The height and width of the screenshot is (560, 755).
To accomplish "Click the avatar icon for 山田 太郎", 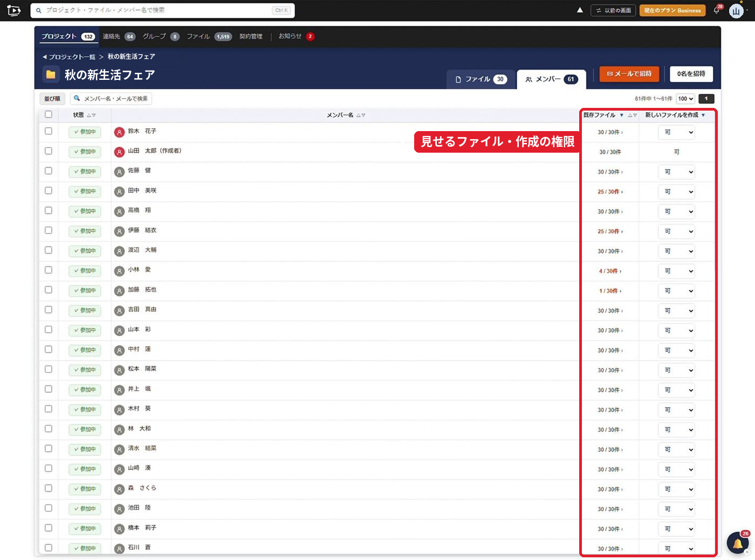I will [x=120, y=152].
